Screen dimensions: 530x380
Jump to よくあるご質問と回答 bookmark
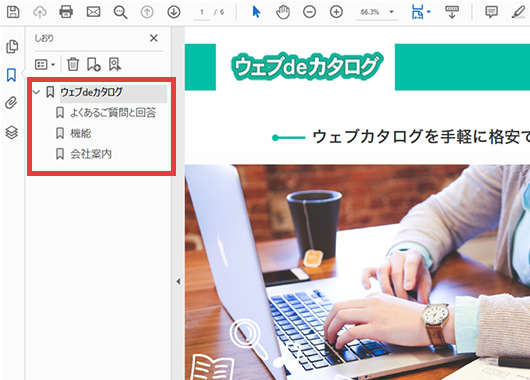(113, 113)
